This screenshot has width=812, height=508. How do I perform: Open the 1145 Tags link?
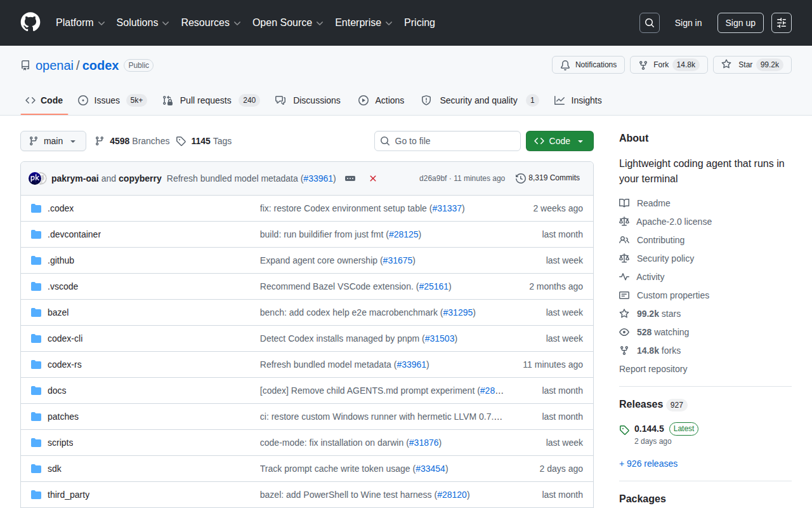point(204,141)
